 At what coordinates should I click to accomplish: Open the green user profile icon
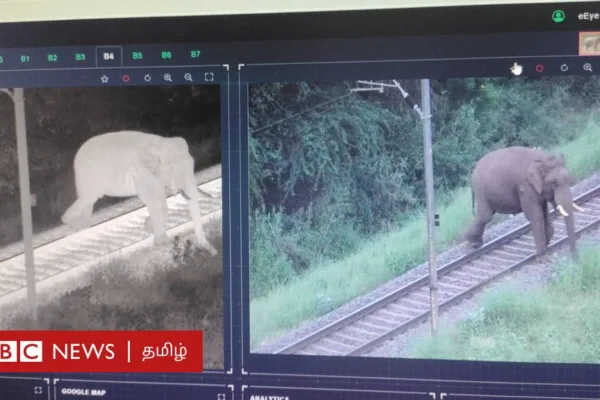558,16
